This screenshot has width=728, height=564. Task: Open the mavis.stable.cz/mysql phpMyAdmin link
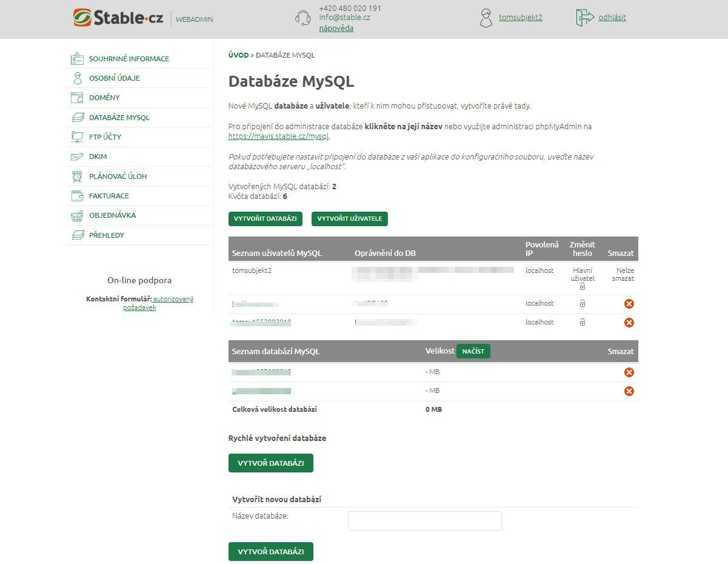pyautogui.click(x=279, y=136)
